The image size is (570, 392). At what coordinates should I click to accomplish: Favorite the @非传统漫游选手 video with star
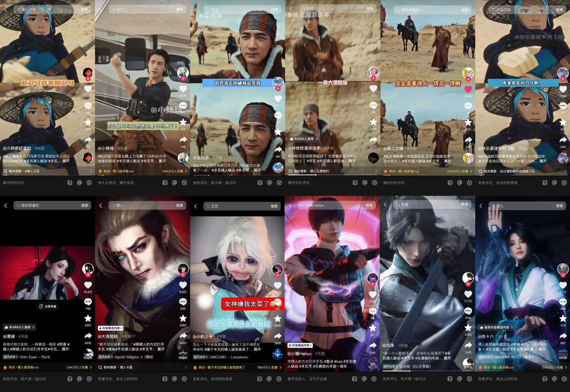click(x=373, y=122)
